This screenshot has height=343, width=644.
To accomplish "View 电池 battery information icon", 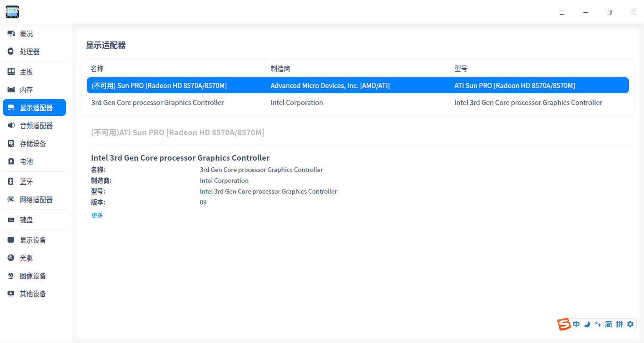I will pyautogui.click(x=10, y=161).
